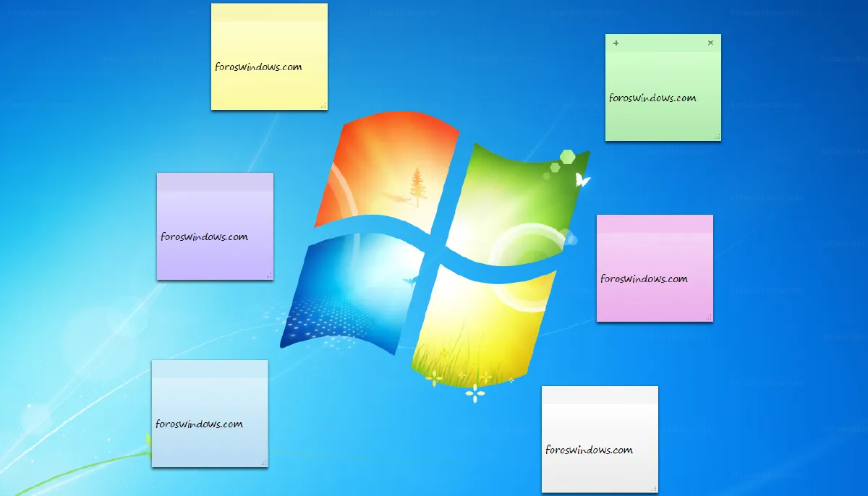
Task: Click the resize grip of the yellow note
Action: click(x=323, y=106)
